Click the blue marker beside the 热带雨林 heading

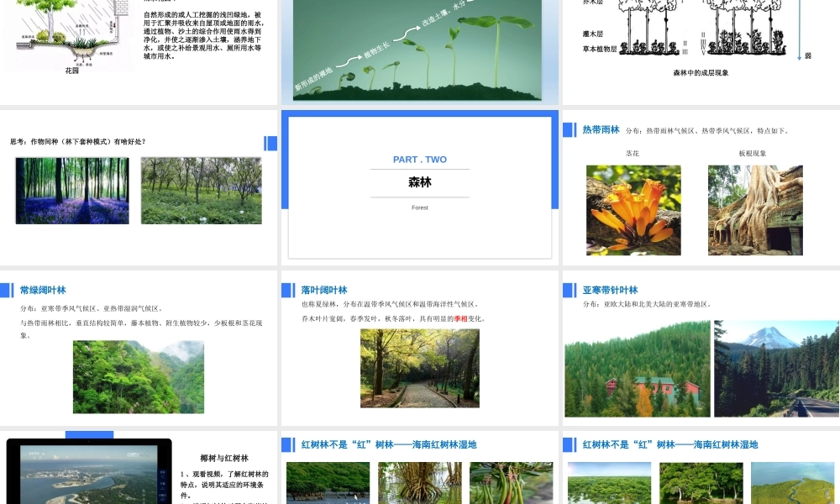click(x=569, y=130)
